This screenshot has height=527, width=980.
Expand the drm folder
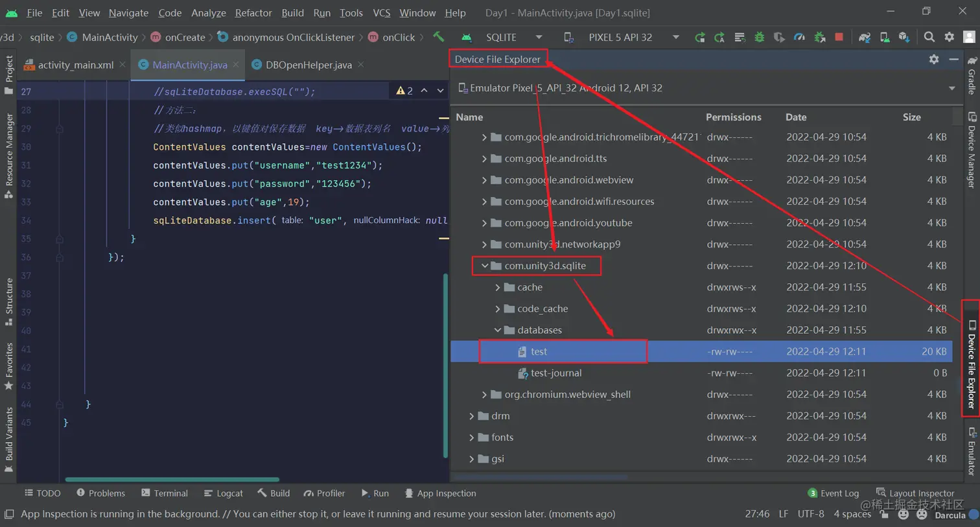[471, 416]
